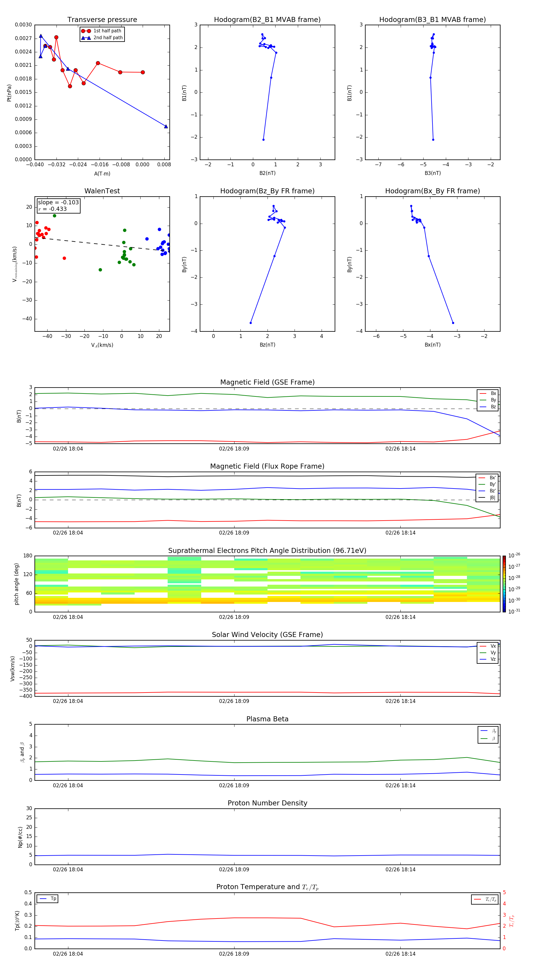The width and height of the screenshot is (535, 980).
Task: Click the "Vsw(km/s)" y-axis label
Action: tap(12, 668)
